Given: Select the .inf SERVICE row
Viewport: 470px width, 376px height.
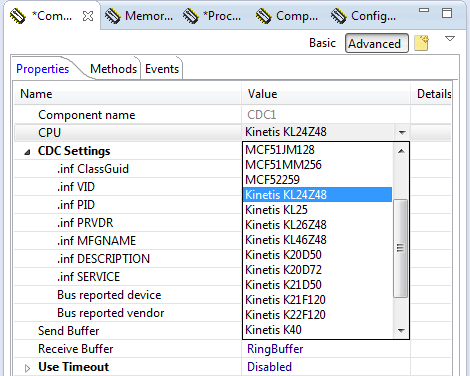Looking at the screenshot, I should [127, 277].
